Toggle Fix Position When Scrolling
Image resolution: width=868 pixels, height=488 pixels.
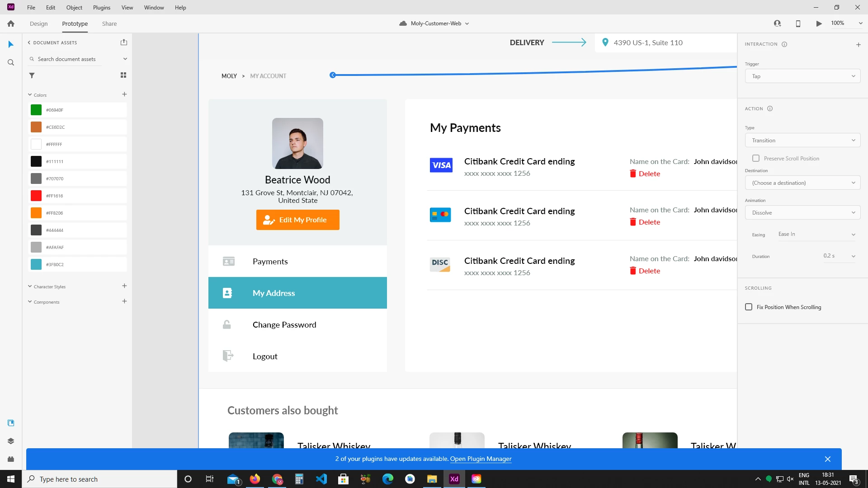pos(749,307)
